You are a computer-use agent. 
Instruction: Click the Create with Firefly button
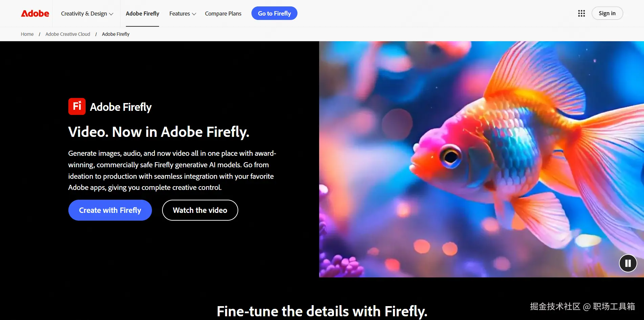110,210
